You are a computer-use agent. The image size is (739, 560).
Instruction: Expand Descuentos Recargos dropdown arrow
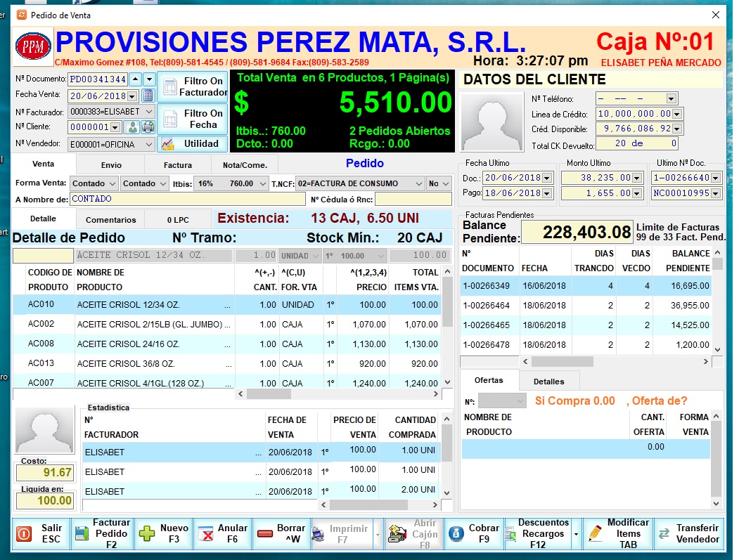click(x=577, y=534)
